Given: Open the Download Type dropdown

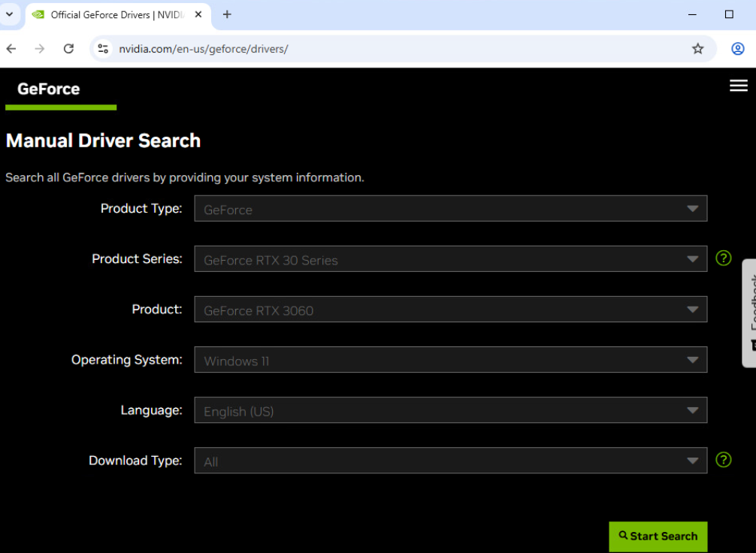Looking at the screenshot, I should coord(450,461).
